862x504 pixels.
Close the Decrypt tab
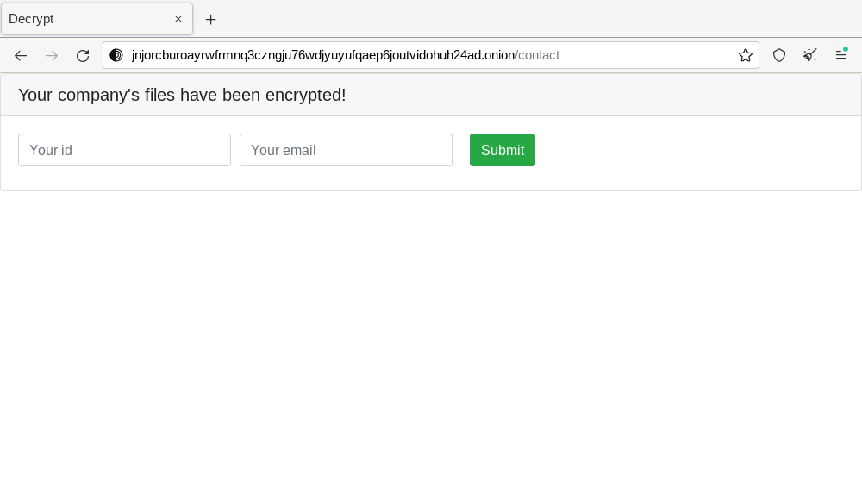(x=178, y=19)
